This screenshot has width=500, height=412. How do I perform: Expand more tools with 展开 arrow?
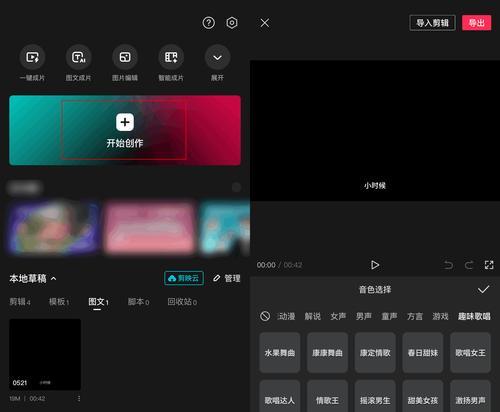click(x=217, y=57)
